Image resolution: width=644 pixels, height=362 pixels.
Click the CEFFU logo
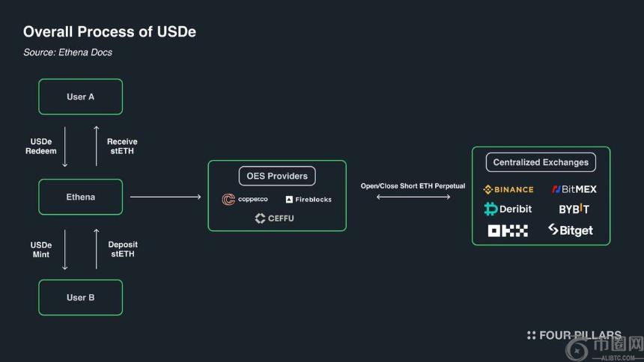pos(274,218)
